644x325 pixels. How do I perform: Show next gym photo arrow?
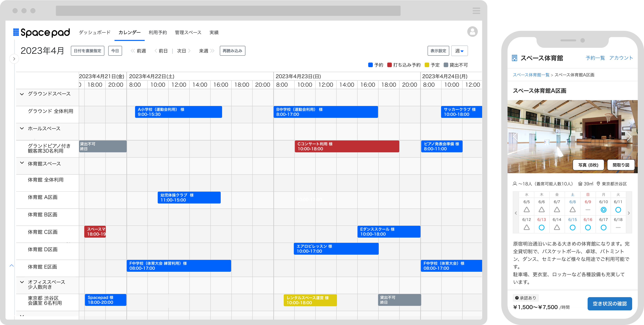coord(629,137)
